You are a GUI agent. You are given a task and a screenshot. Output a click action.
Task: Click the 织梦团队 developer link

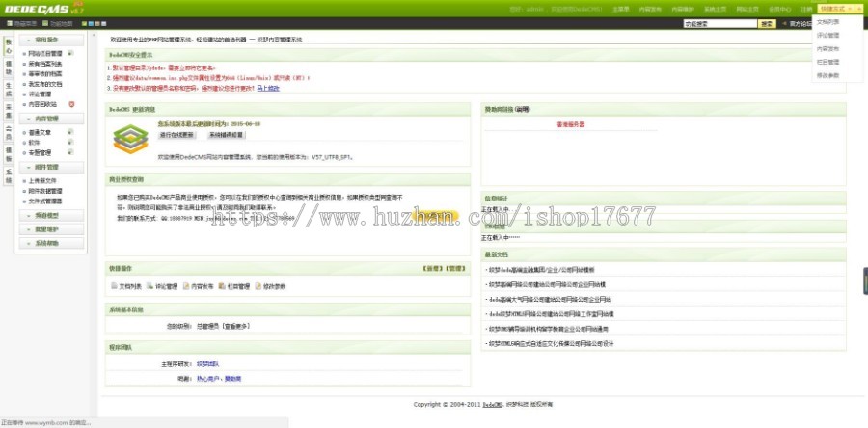(x=208, y=363)
